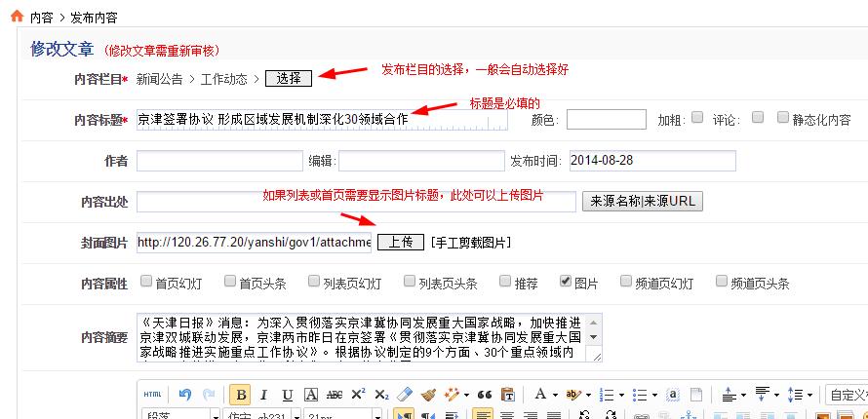Insert a blockquote with the quote icon
This screenshot has width=868, height=419.
[484, 395]
